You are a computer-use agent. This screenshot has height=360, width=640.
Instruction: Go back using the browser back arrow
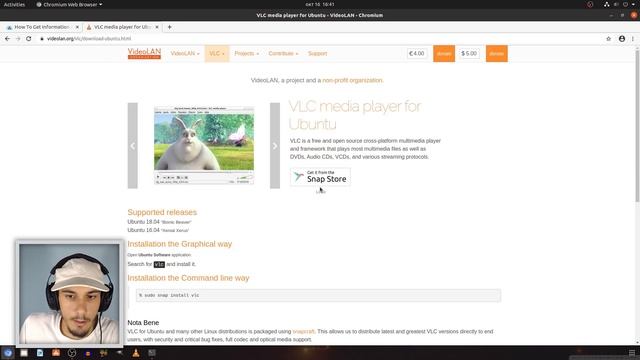click(7, 39)
